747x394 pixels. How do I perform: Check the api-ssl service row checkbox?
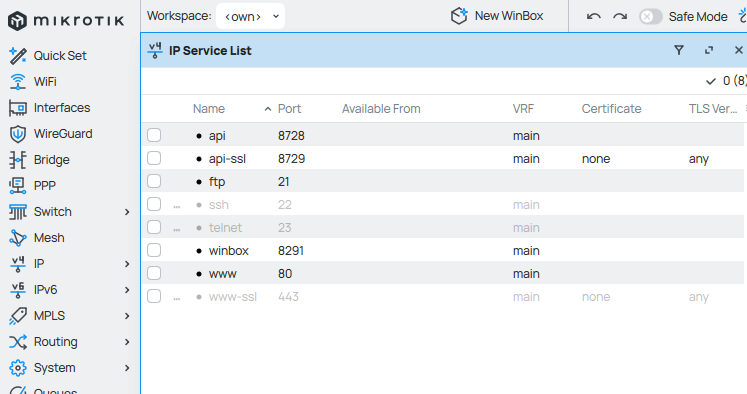tap(154, 158)
